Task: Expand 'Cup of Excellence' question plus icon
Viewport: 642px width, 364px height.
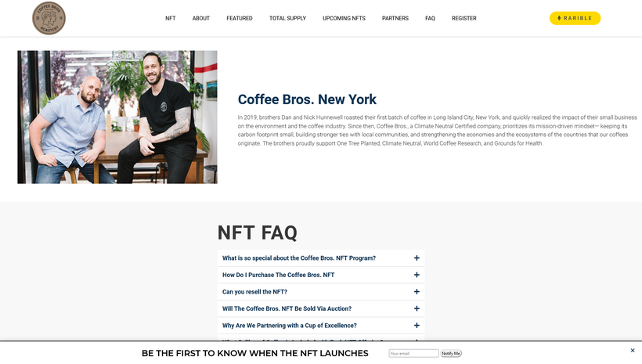Action: (417, 326)
